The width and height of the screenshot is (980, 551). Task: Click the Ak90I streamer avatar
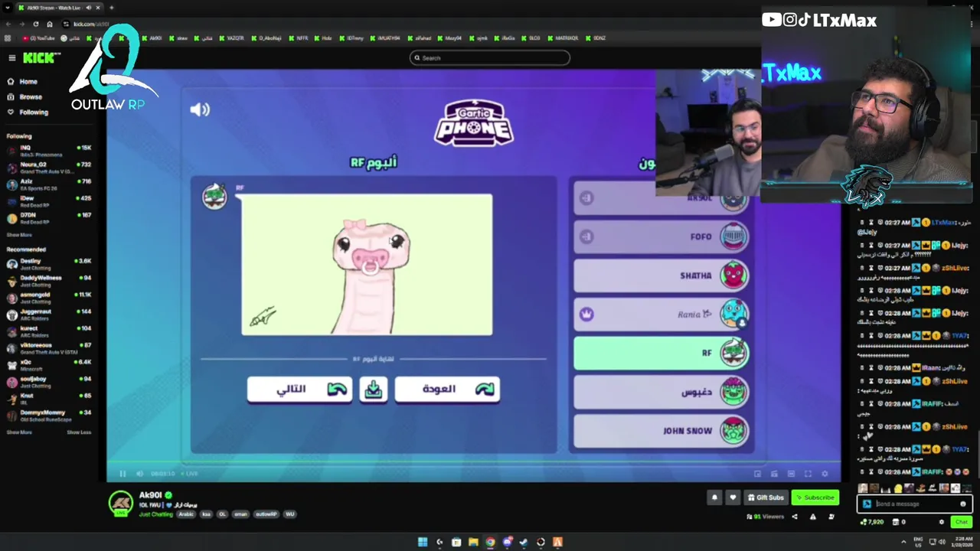pyautogui.click(x=121, y=503)
